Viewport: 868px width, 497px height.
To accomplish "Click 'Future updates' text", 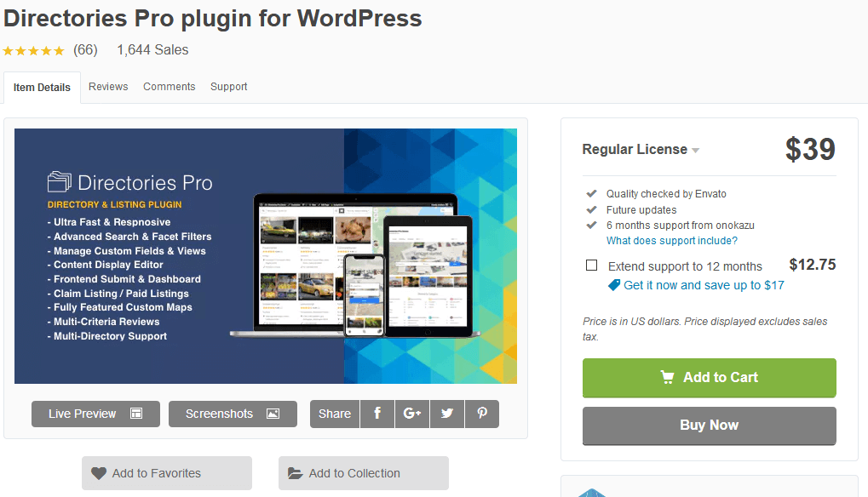I will 641,210.
